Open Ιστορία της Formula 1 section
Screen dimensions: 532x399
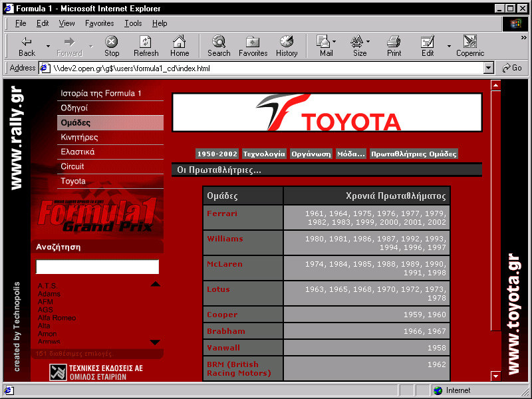coord(110,93)
